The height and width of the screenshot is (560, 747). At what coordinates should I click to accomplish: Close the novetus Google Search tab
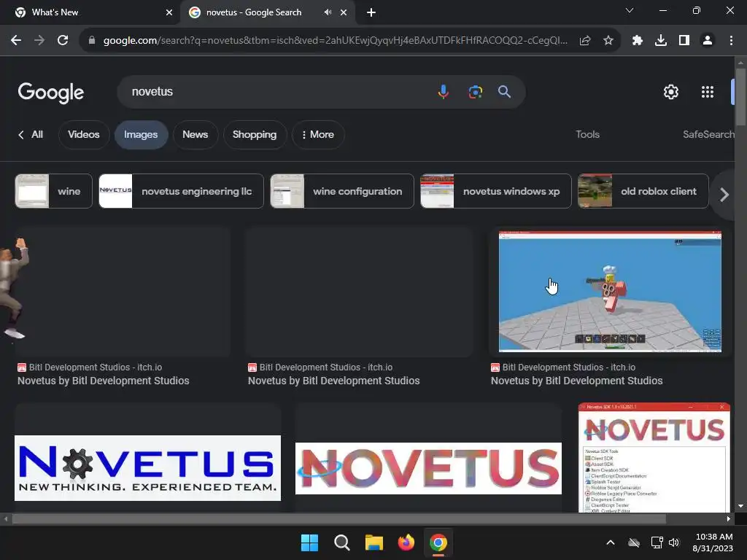[344, 12]
